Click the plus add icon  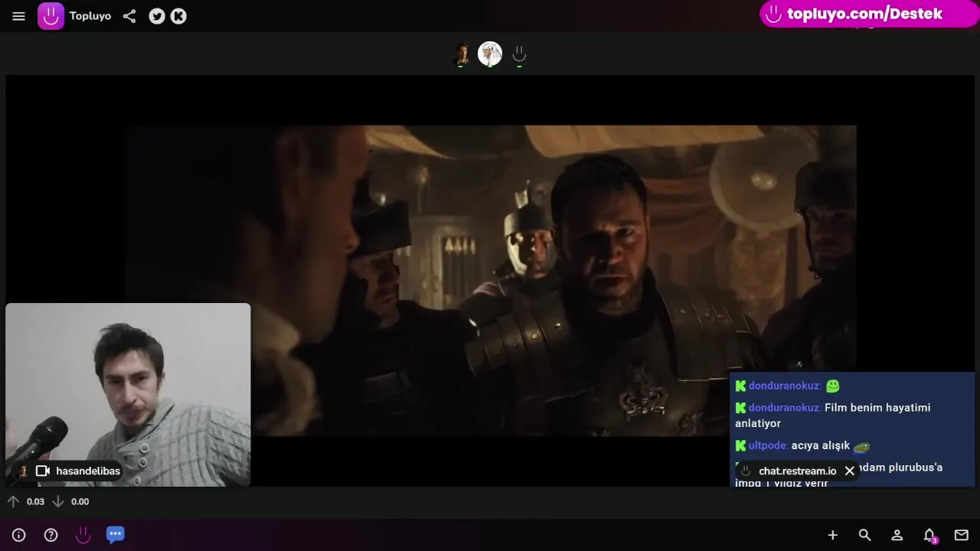pyautogui.click(x=832, y=536)
